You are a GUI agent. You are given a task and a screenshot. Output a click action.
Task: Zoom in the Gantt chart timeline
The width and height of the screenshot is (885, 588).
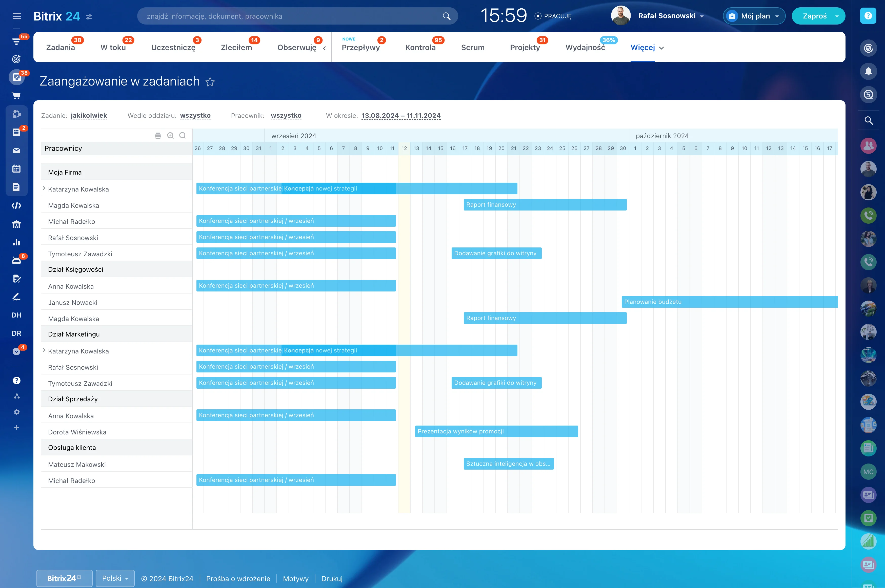(170, 135)
